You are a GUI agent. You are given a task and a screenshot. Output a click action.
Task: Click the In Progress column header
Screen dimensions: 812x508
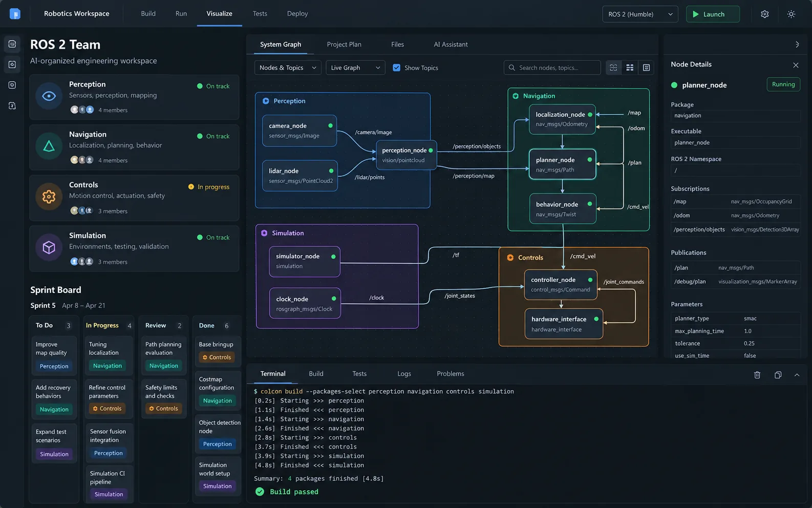coord(109,326)
